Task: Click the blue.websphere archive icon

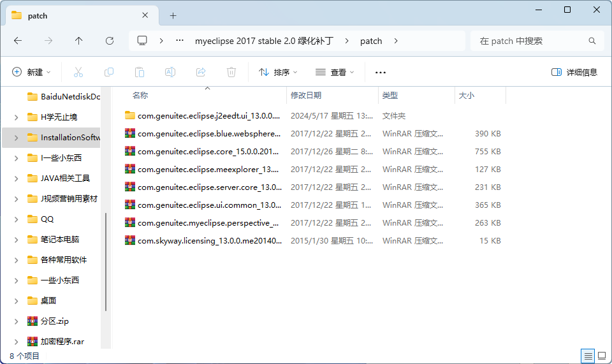Action: (x=130, y=133)
